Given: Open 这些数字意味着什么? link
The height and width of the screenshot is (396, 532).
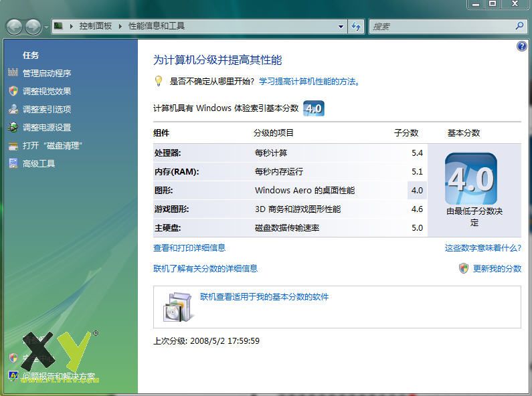Looking at the screenshot, I should 482,248.
